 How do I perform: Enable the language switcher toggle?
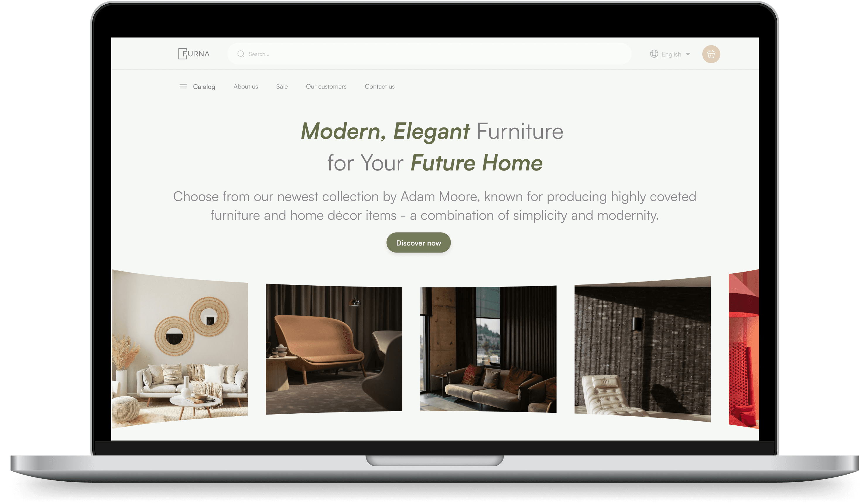point(671,54)
